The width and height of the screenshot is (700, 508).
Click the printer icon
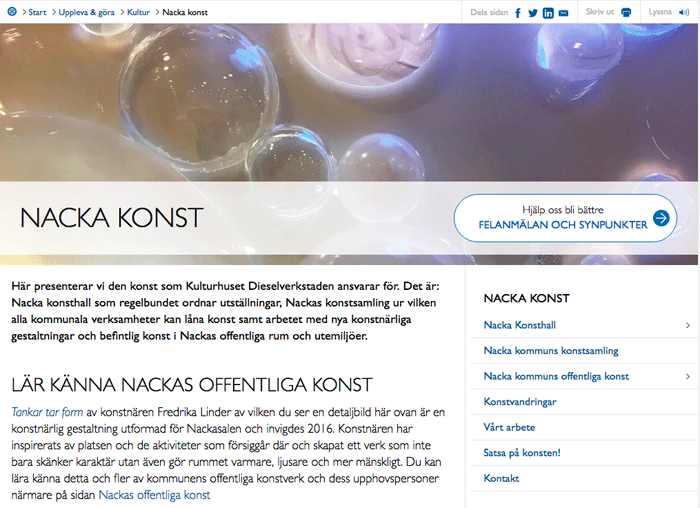[626, 12]
